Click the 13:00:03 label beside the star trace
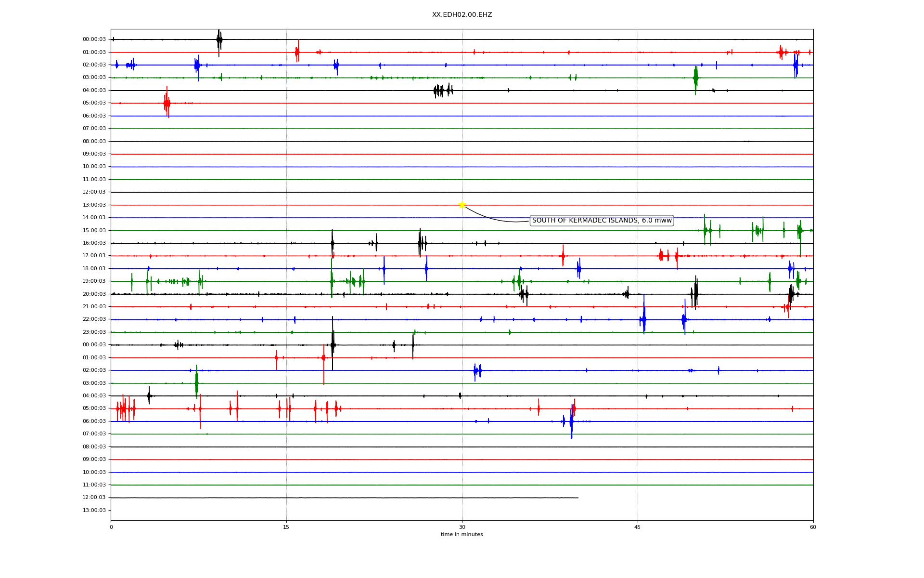The height and width of the screenshot is (578, 924). click(94, 205)
